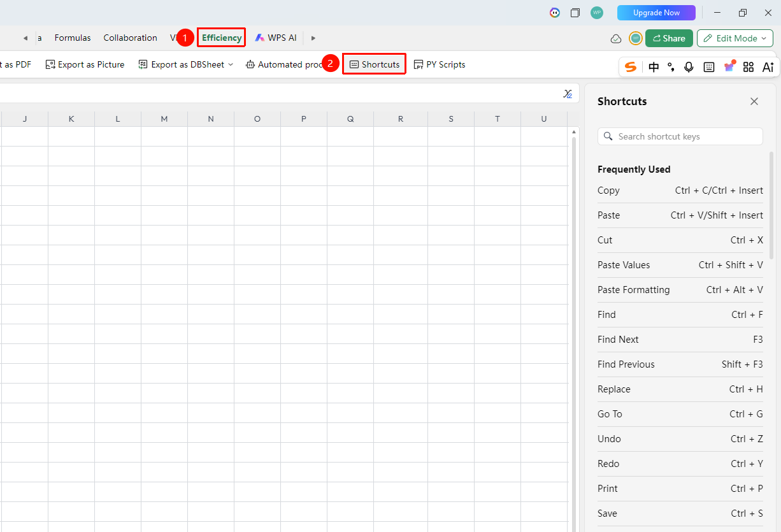781x532 pixels.
Task: Click the orange-ringed collaborator avatar
Action: tap(636, 38)
